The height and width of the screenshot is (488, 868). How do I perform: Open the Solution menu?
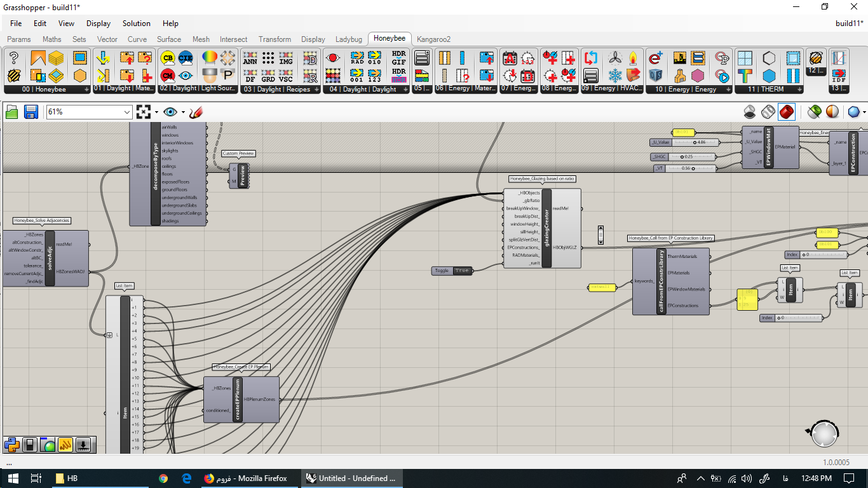click(x=137, y=24)
